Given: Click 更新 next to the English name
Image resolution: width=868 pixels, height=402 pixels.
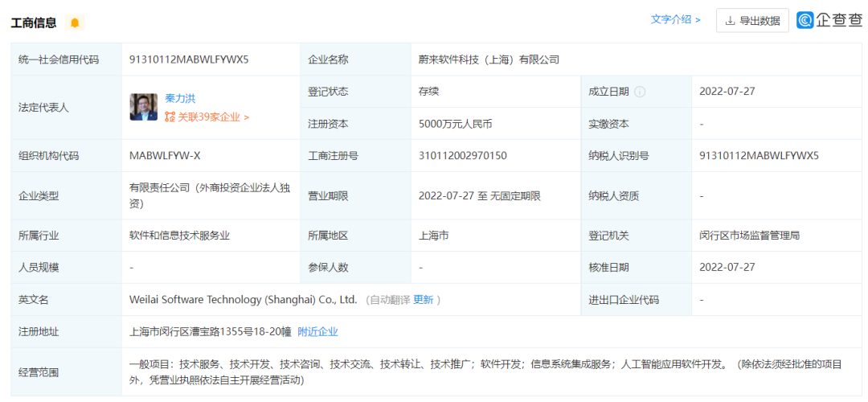Looking at the screenshot, I should coord(424,300).
